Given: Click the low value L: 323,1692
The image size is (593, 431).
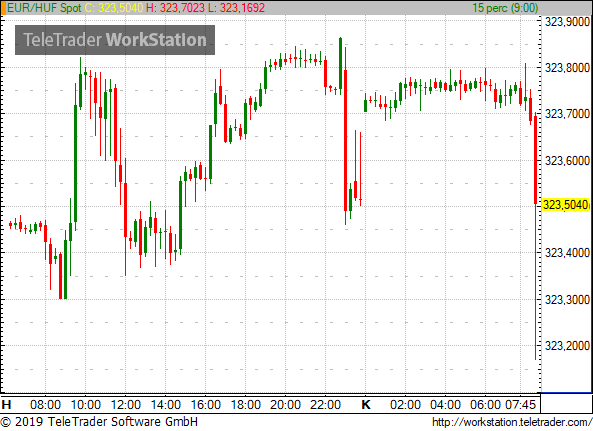Looking at the screenshot, I should 236,8.
